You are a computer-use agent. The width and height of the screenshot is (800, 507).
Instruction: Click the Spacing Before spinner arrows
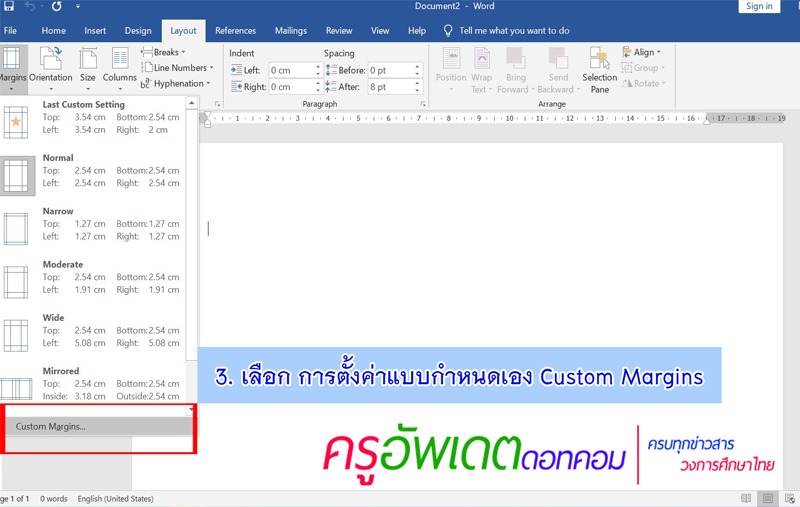coord(417,70)
